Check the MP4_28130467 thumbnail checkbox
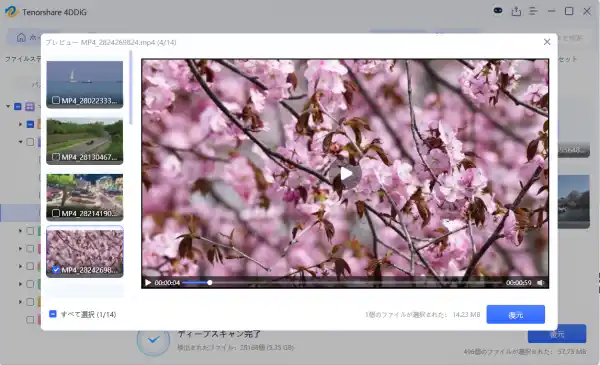 [56, 157]
